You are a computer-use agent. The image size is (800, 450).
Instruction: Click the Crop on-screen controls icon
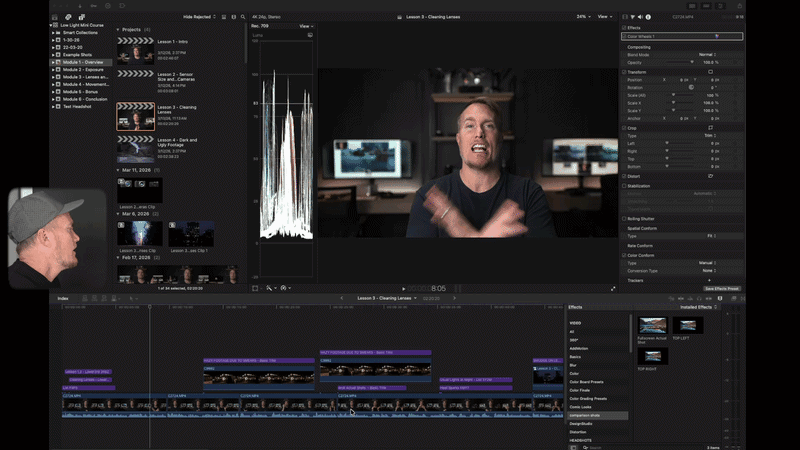click(710, 128)
